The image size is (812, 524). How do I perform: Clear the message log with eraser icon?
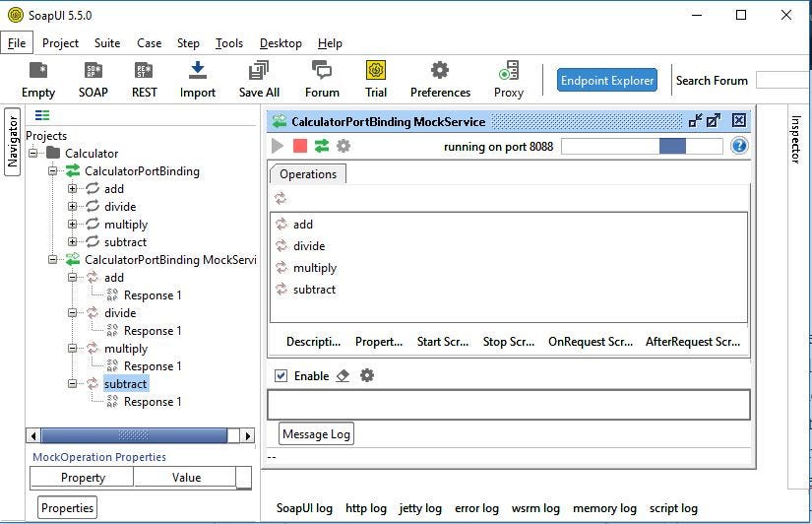pos(343,376)
